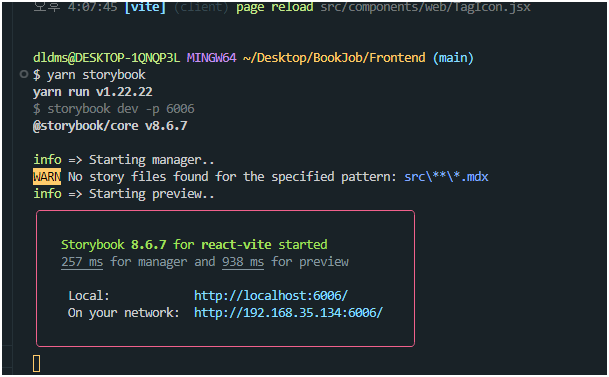Click the 'Starting preview..' info line
The image size is (609, 377).
click(124, 193)
